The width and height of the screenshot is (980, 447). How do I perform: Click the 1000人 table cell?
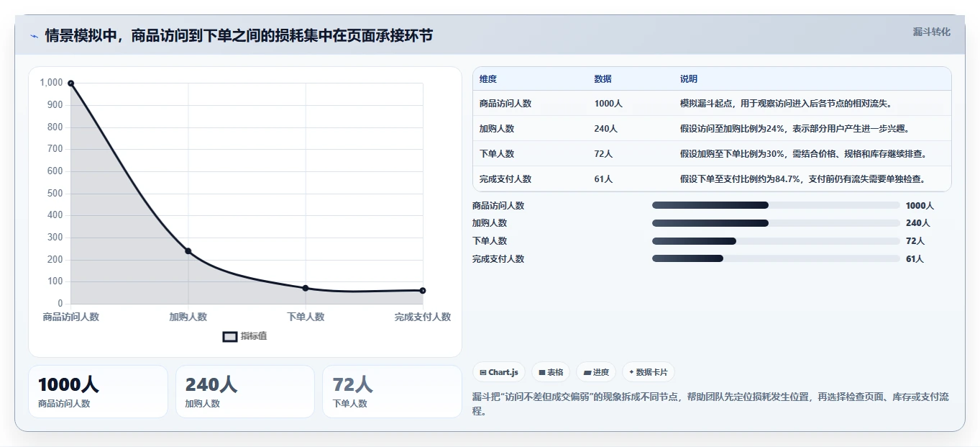(608, 104)
